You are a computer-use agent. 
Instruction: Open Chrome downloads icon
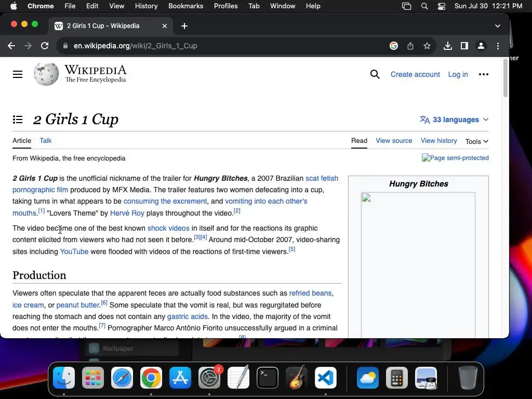pyautogui.click(x=447, y=46)
